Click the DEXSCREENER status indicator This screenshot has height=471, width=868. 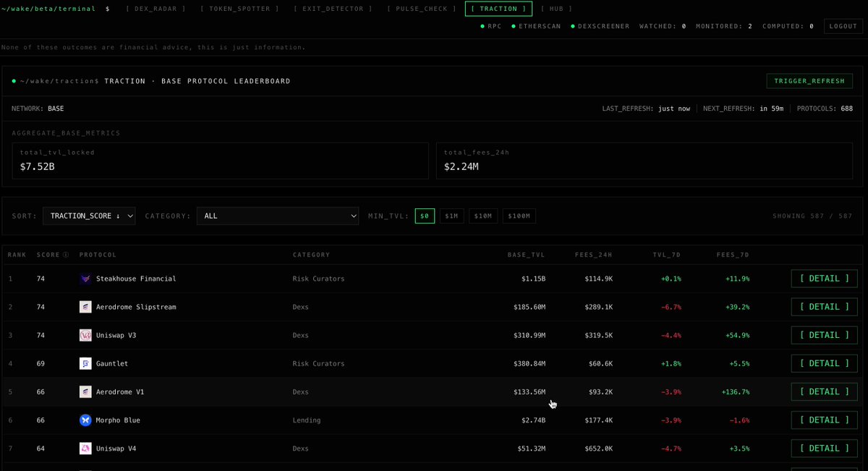point(600,26)
